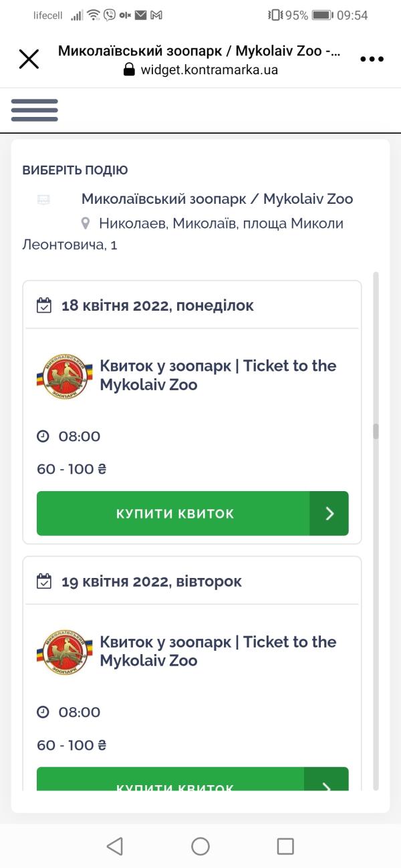Click the chevron arrow on the first buy button

329,513
